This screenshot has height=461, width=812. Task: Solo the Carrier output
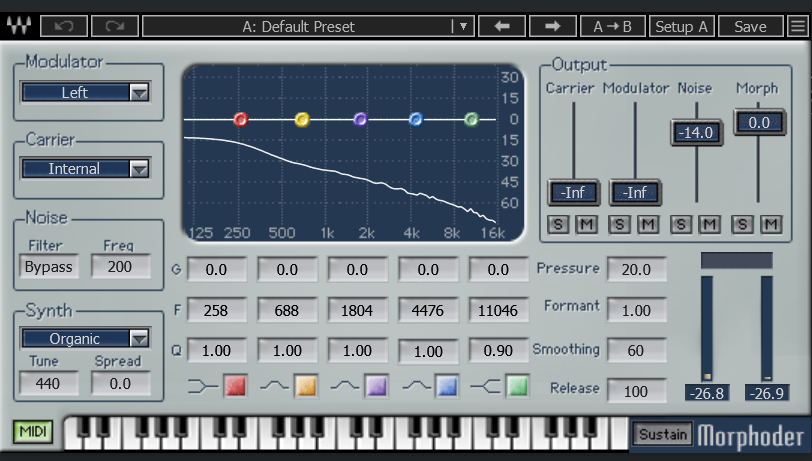tap(558, 224)
